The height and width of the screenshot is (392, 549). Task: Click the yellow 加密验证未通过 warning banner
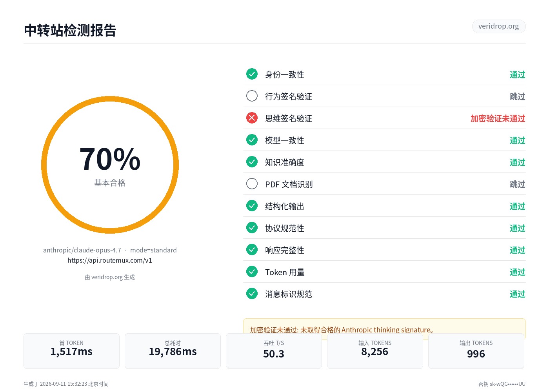(384, 326)
